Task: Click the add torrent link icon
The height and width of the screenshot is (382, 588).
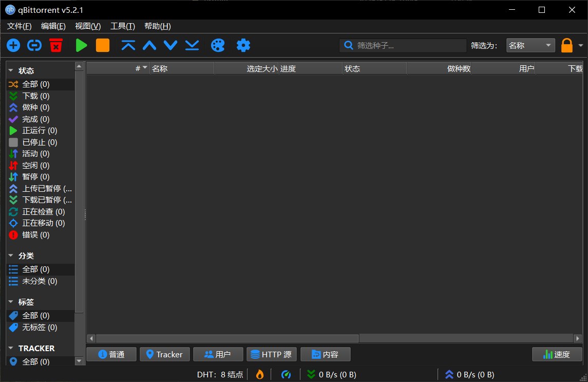Action: tap(34, 45)
